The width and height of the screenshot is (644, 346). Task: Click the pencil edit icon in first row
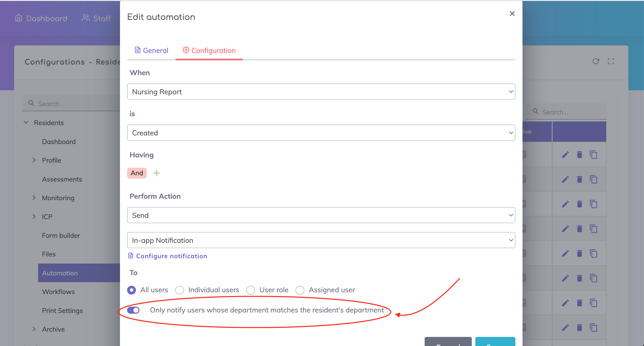point(565,155)
